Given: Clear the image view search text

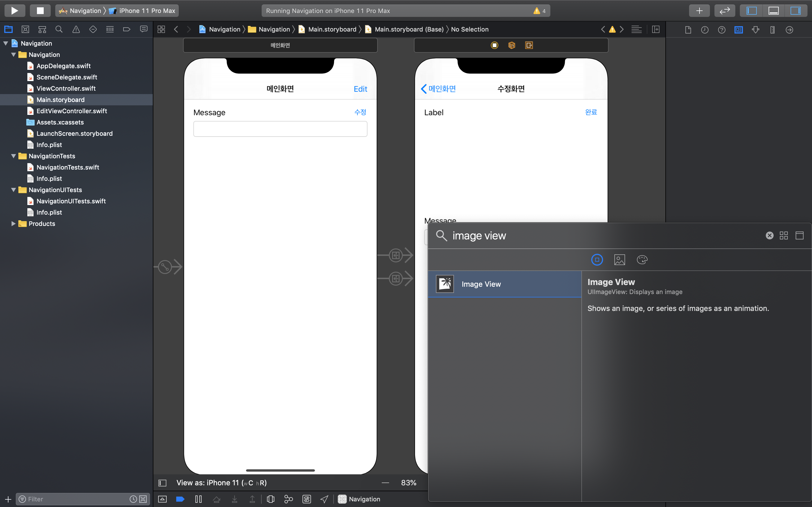Looking at the screenshot, I should [769, 236].
